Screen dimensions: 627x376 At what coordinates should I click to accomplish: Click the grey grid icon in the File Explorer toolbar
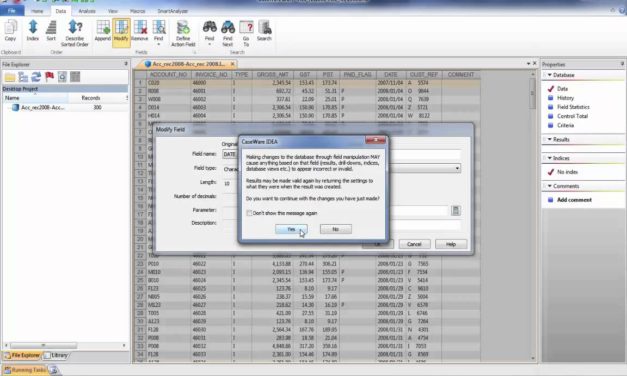(75, 77)
